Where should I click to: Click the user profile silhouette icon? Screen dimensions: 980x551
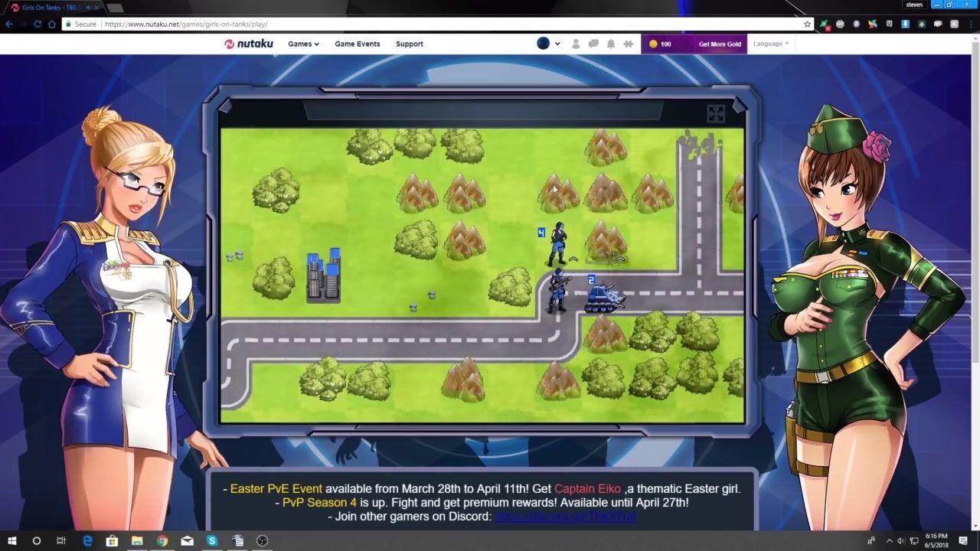tap(576, 44)
